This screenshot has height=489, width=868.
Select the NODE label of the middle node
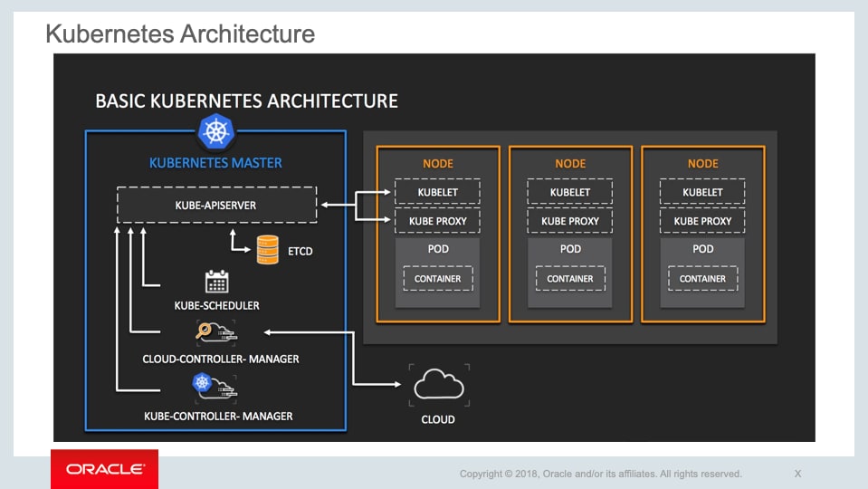[570, 164]
